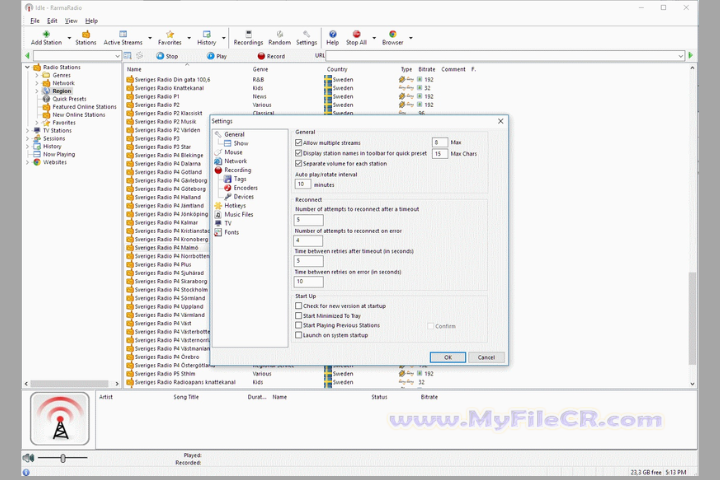Click the Record button
Image resolution: width=720 pixels, height=480 pixels.
(271, 56)
